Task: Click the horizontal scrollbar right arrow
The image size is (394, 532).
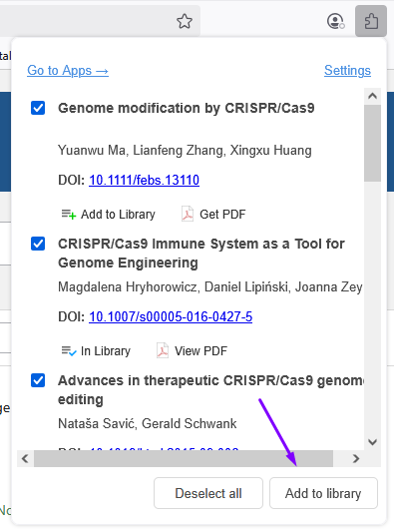Action: tap(356, 459)
